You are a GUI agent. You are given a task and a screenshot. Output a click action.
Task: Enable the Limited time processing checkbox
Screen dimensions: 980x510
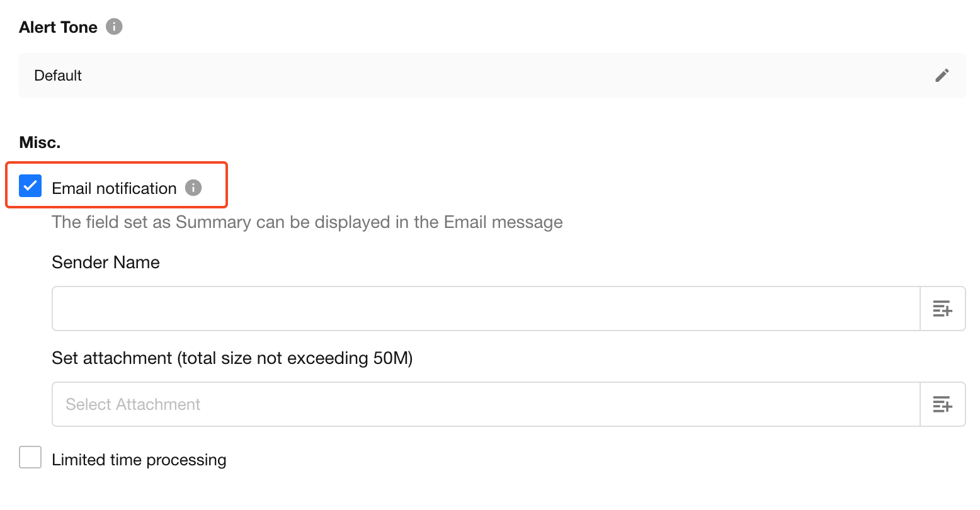30,458
